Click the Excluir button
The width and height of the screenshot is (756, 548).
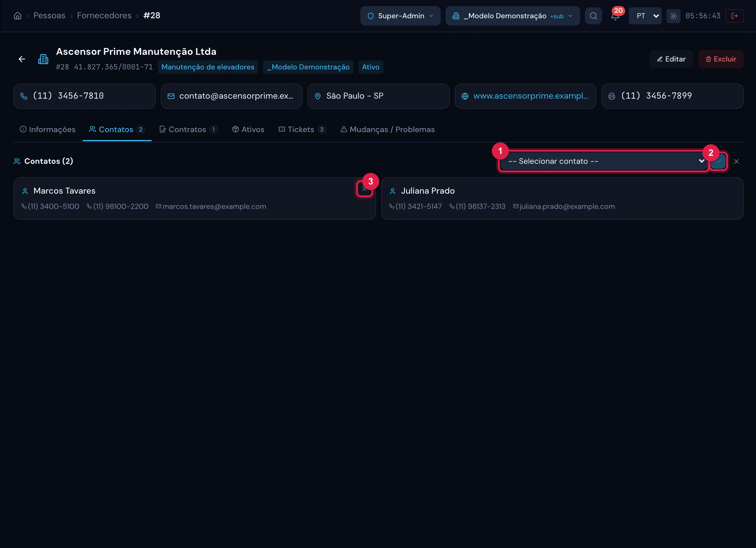pyautogui.click(x=721, y=59)
